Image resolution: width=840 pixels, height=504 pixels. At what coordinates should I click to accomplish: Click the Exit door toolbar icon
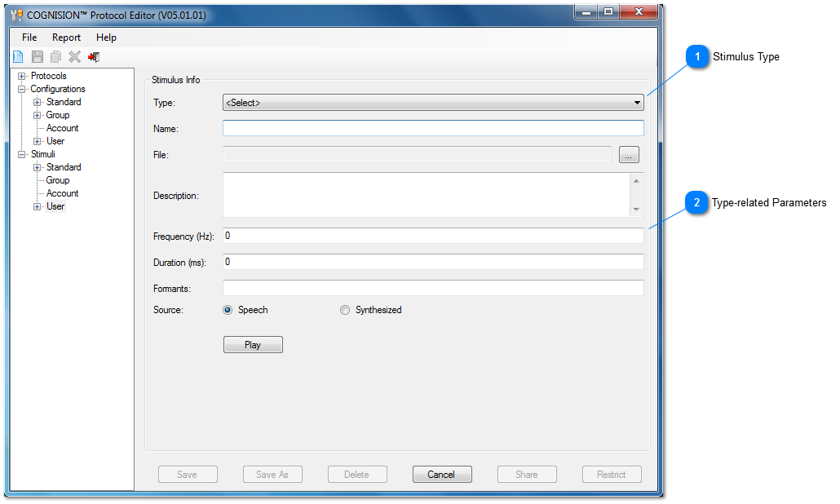tap(94, 57)
